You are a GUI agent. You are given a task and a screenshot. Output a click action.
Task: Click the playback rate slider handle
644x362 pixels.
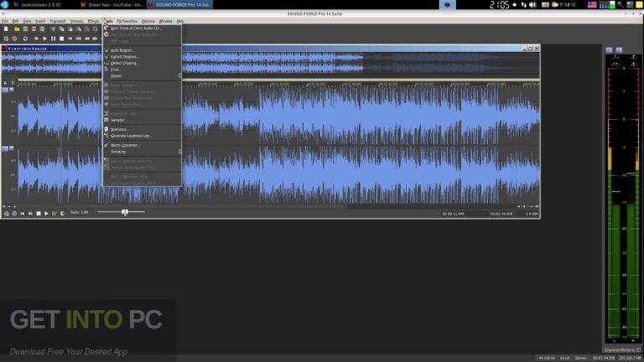[x=125, y=212]
